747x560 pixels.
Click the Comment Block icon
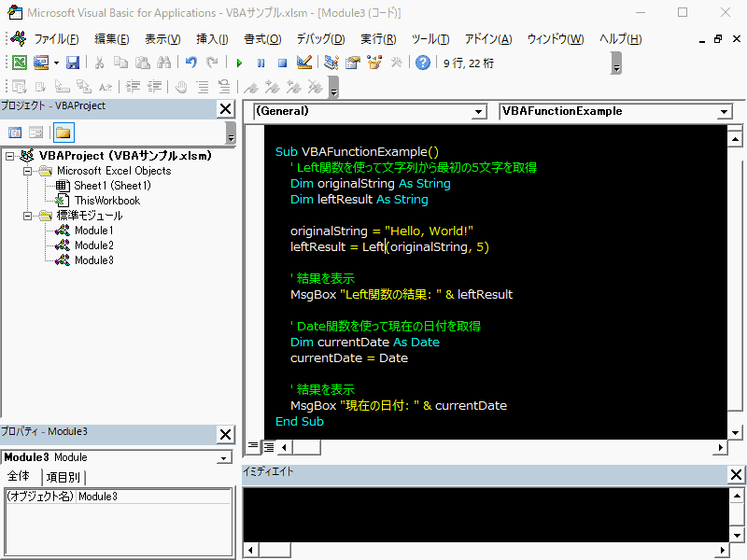pyautogui.click(x=203, y=87)
